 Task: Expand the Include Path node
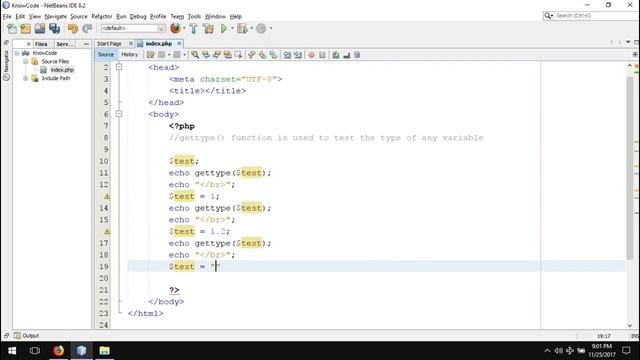click(26, 78)
